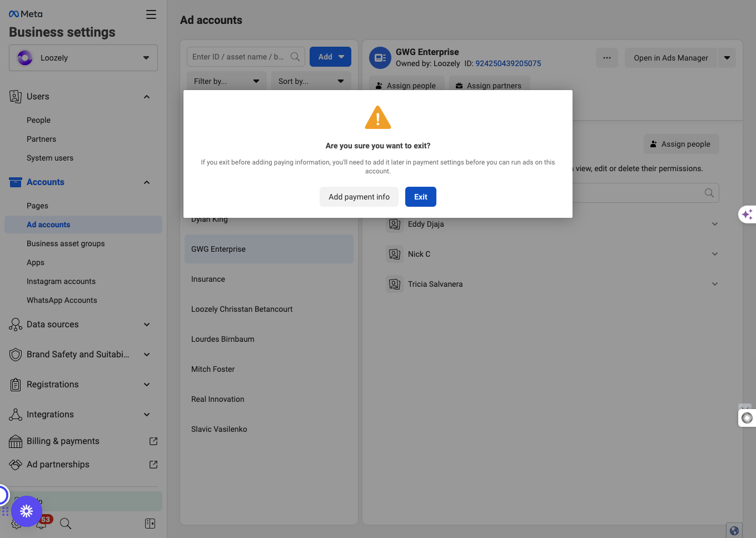The image size is (756, 538).
Task: Click Add payment info button
Action: pyautogui.click(x=359, y=197)
